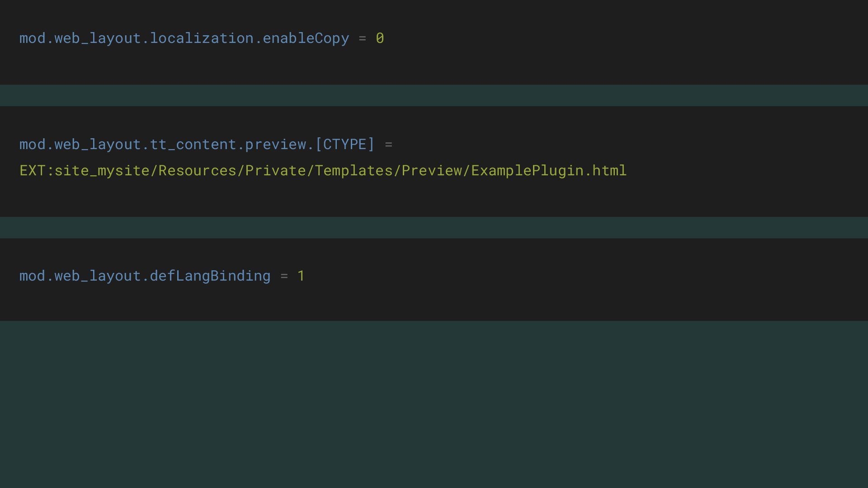Click the Templates folder in the path
This screenshot has height=488, width=868.
click(x=354, y=171)
